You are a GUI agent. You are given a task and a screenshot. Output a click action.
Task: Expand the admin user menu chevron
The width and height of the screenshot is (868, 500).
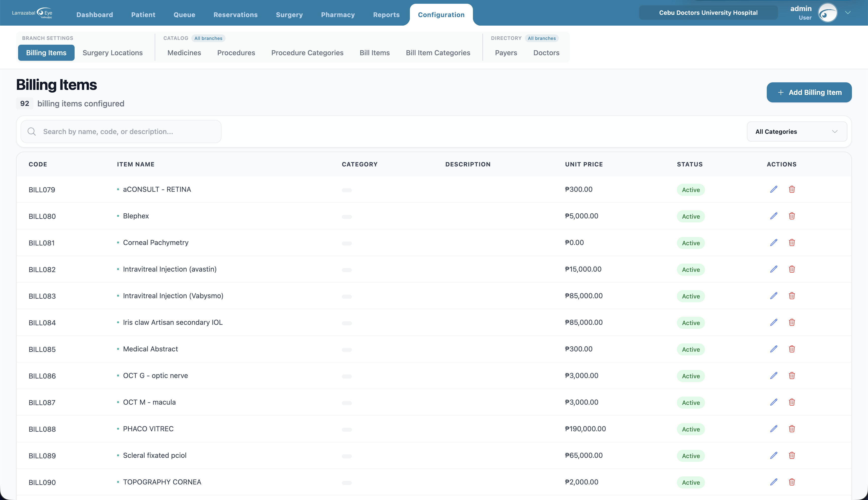point(848,13)
